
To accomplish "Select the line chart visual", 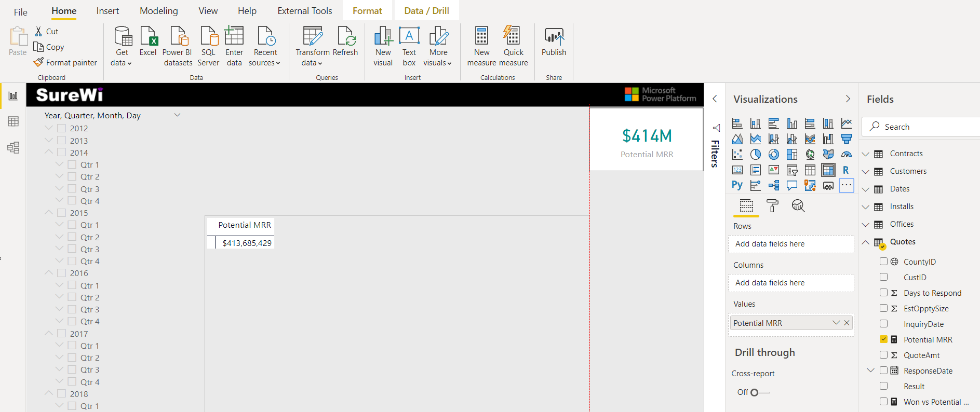I will (847, 123).
